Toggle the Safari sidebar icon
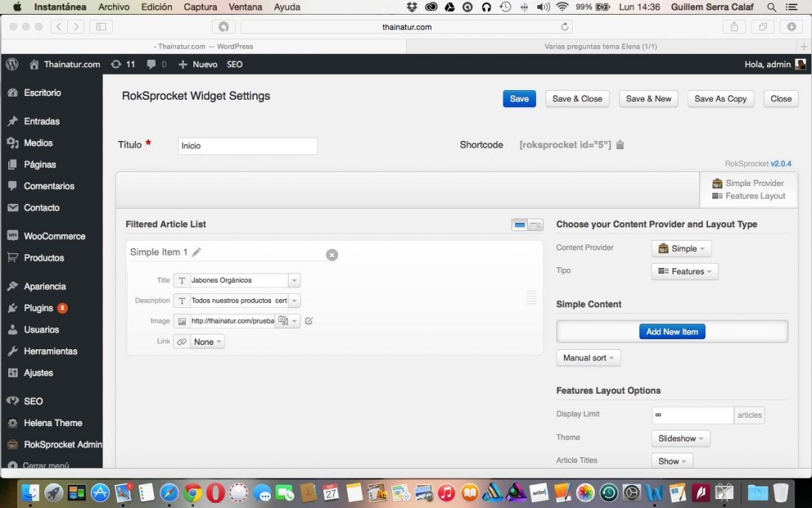This screenshot has height=508, width=812. point(101,27)
